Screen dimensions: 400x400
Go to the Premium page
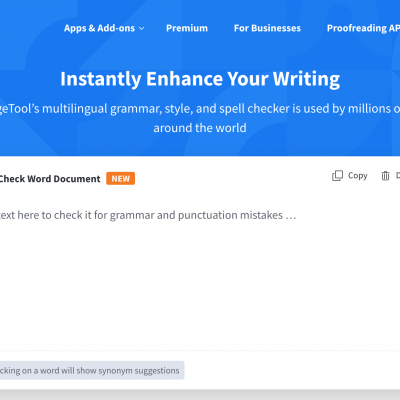(x=187, y=28)
